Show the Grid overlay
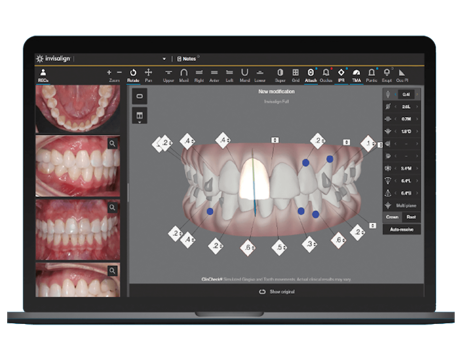The height and width of the screenshot is (360, 457). pos(295,75)
